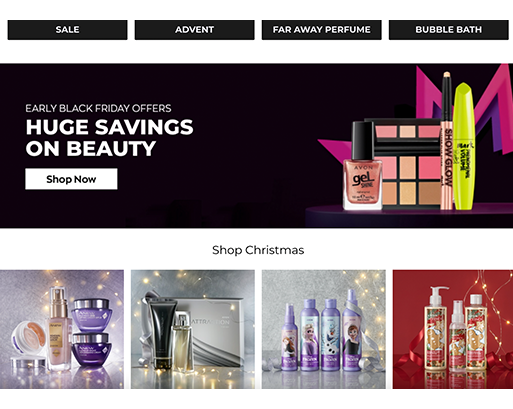
Task: Click the Shop Now button
Action: click(71, 179)
